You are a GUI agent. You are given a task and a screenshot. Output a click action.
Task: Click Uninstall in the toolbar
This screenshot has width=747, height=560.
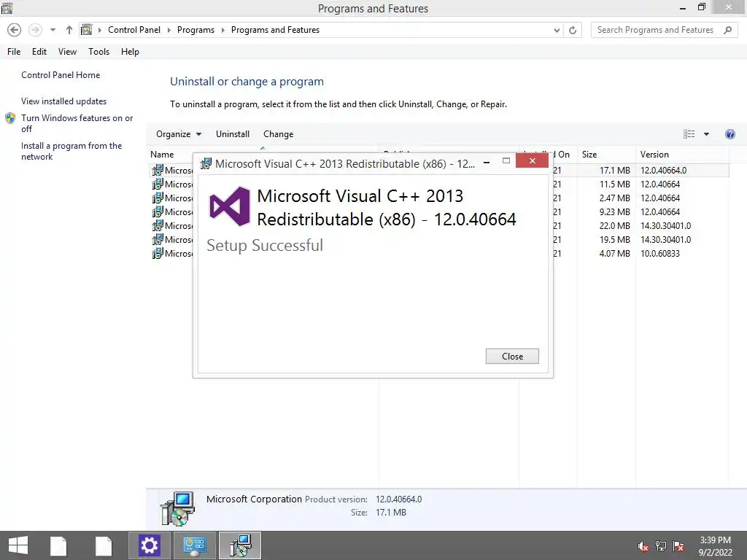233,134
